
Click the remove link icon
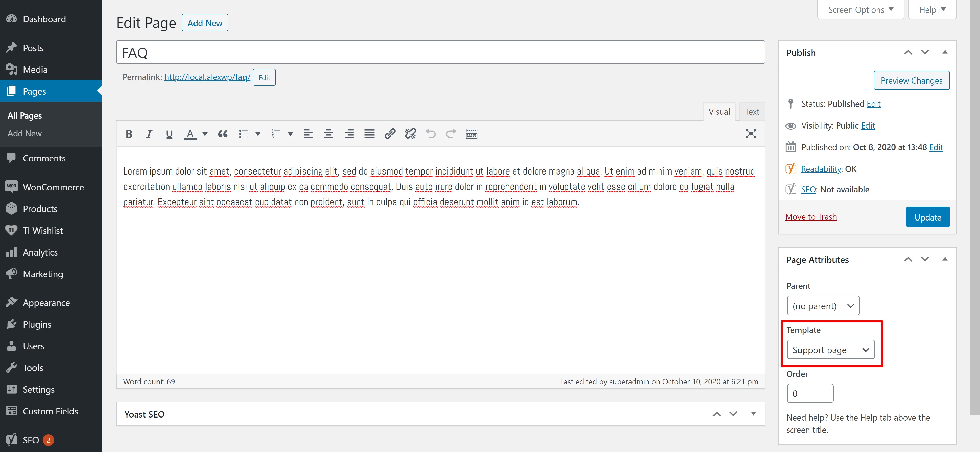(410, 134)
